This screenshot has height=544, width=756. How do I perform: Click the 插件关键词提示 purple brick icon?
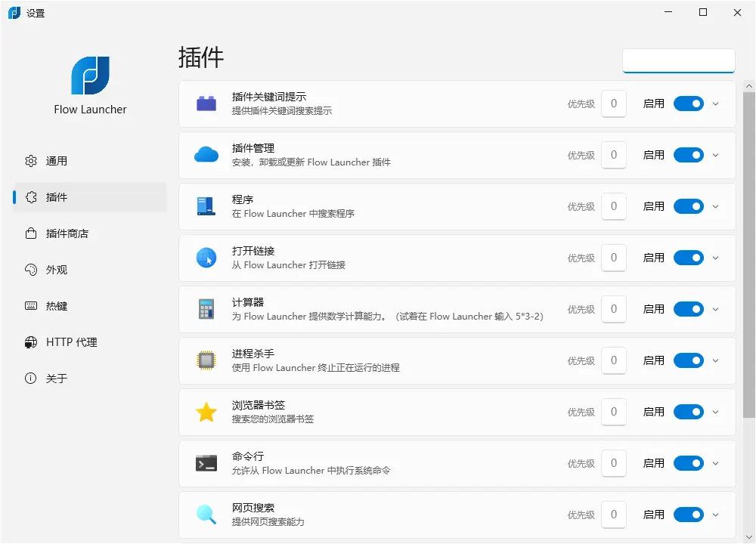[x=206, y=104]
